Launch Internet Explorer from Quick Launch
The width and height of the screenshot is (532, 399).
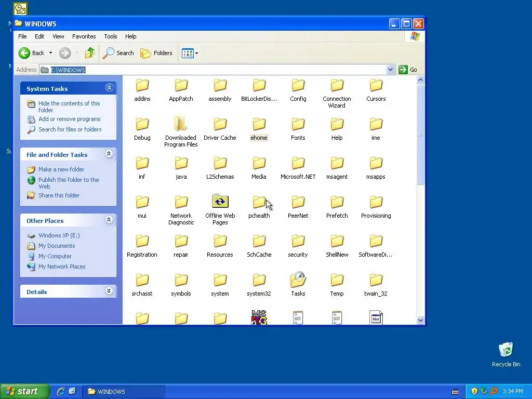tap(61, 392)
